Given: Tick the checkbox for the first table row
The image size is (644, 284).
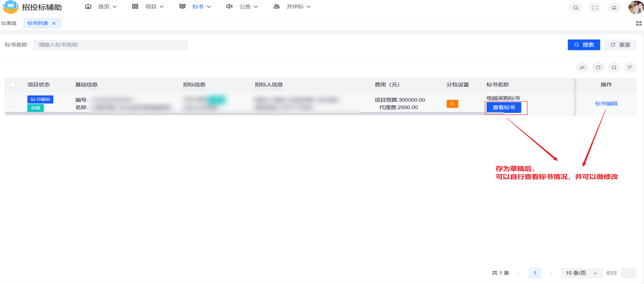Looking at the screenshot, I should click(13, 104).
